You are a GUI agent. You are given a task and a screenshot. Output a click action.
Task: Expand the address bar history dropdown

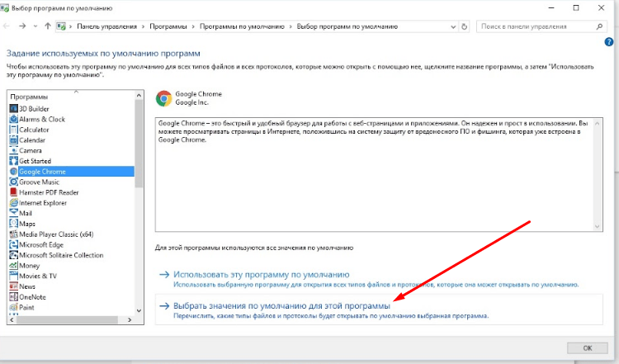tap(453, 27)
